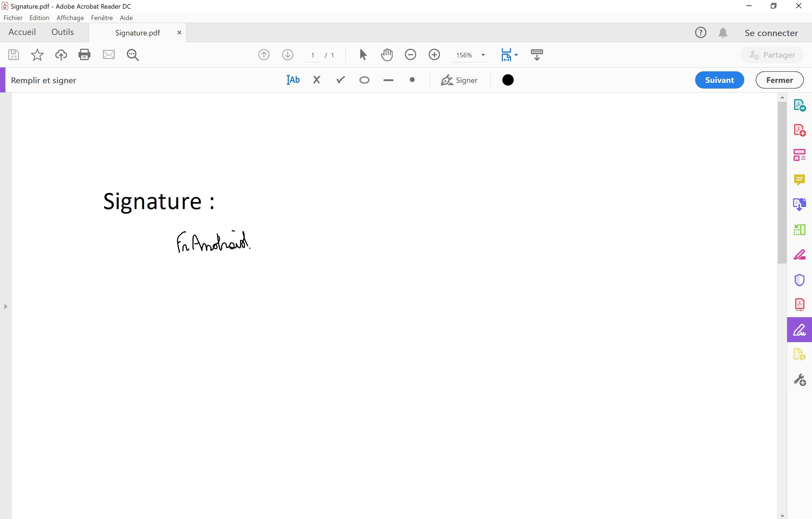Switch to Accueil tab
The width and height of the screenshot is (812, 519).
[22, 32]
